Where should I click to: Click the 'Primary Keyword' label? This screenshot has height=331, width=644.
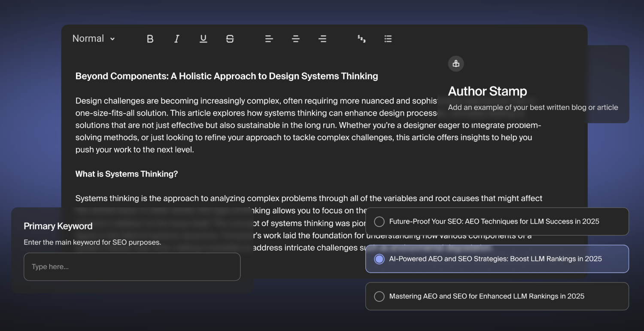point(58,226)
